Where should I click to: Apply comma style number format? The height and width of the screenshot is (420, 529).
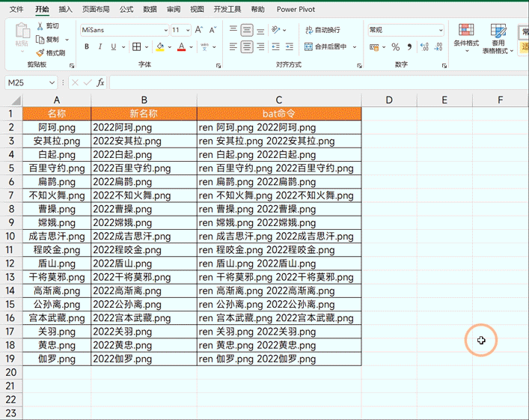click(409, 47)
